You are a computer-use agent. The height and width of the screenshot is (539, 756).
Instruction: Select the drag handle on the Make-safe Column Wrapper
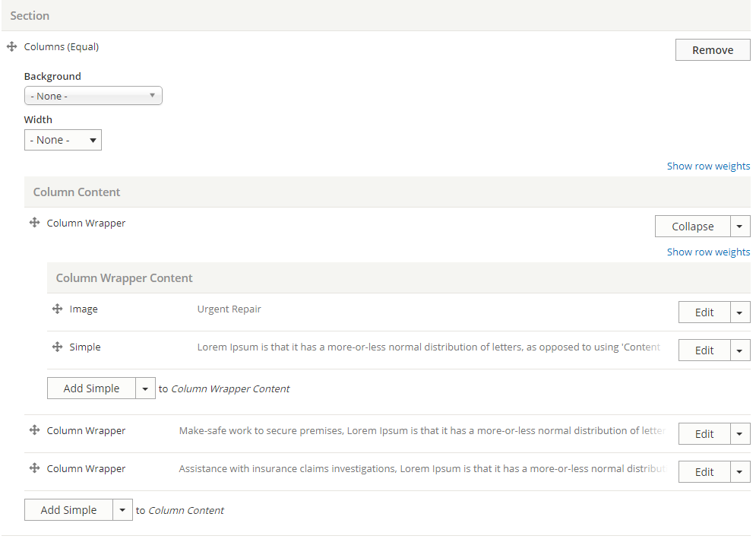click(x=34, y=430)
